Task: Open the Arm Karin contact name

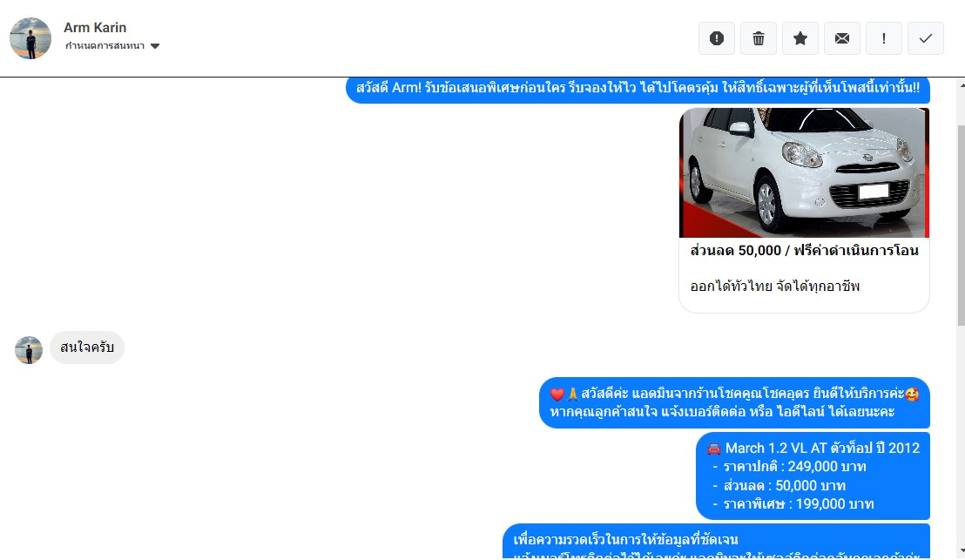Action: [95, 28]
